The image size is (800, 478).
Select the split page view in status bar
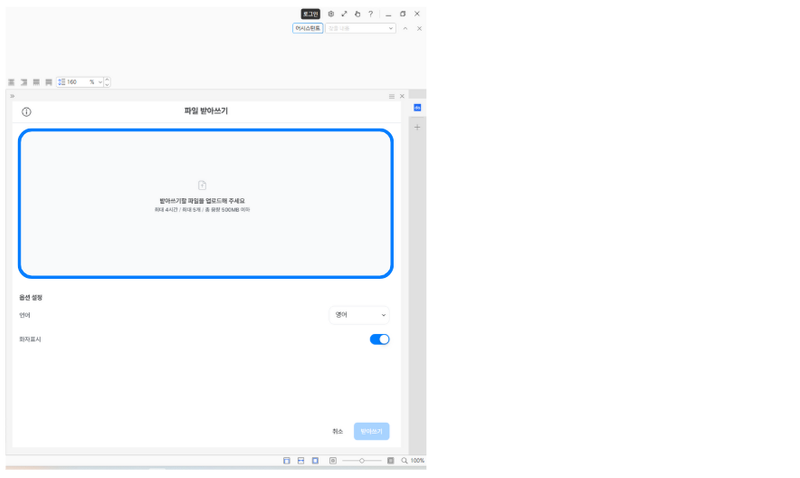click(x=301, y=461)
